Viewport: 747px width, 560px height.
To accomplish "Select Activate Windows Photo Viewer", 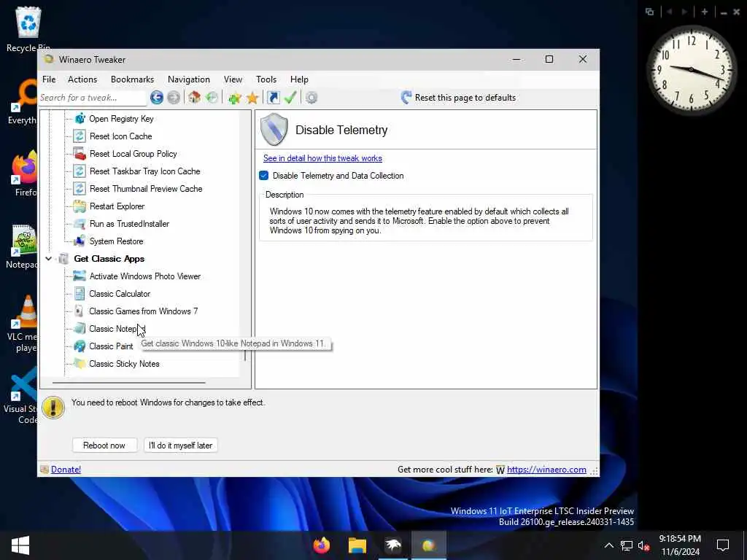I will coord(145,276).
